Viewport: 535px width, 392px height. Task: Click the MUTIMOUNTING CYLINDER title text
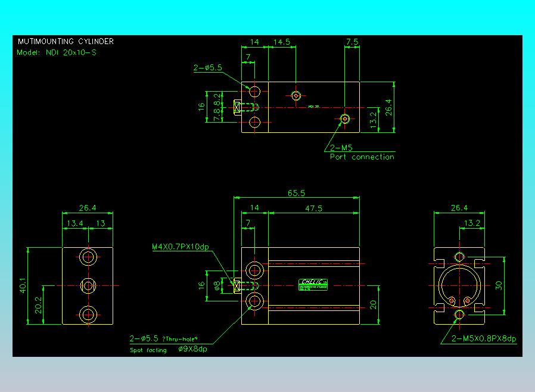[66, 42]
